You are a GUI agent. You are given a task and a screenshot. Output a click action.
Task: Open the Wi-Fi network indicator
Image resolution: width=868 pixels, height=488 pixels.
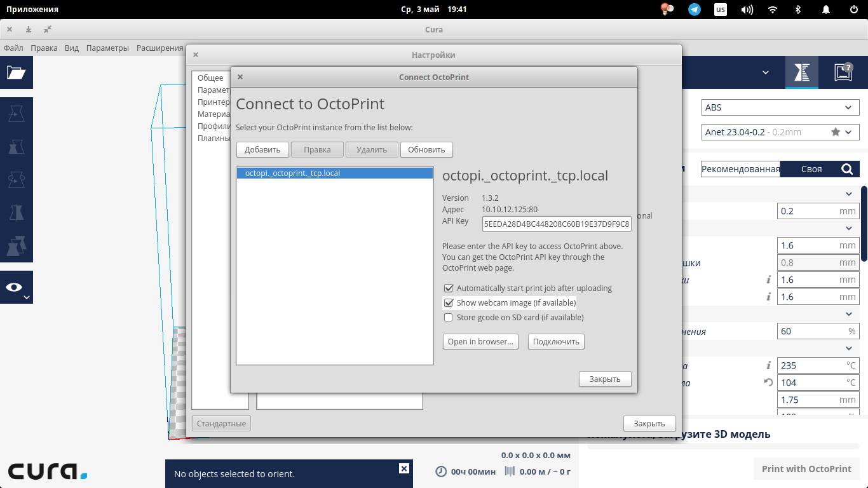click(x=773, y=10)
